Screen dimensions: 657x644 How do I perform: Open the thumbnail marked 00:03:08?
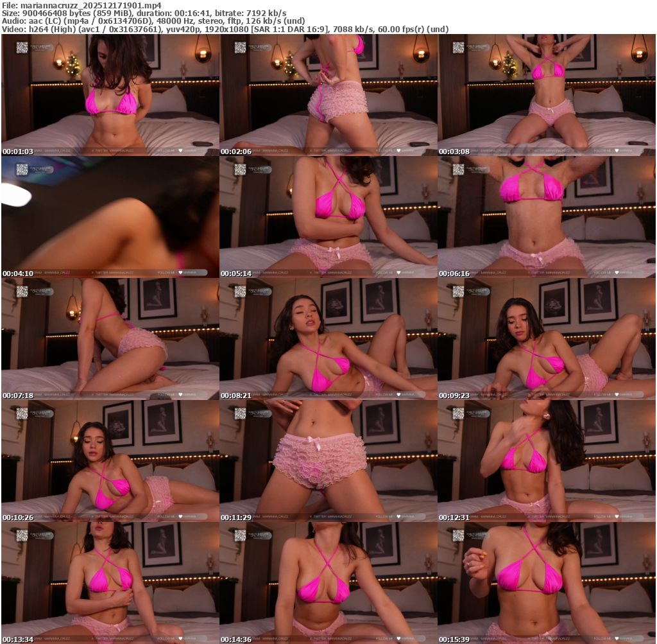546,95
